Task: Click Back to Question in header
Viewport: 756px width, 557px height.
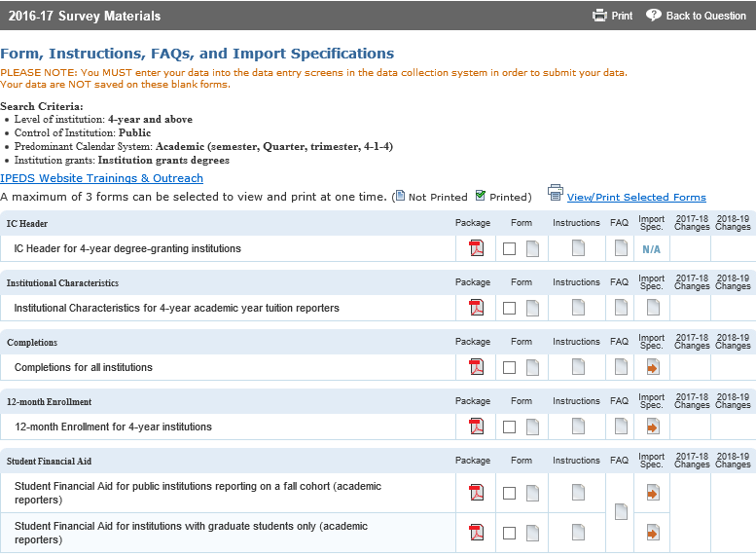Action: 697,16
